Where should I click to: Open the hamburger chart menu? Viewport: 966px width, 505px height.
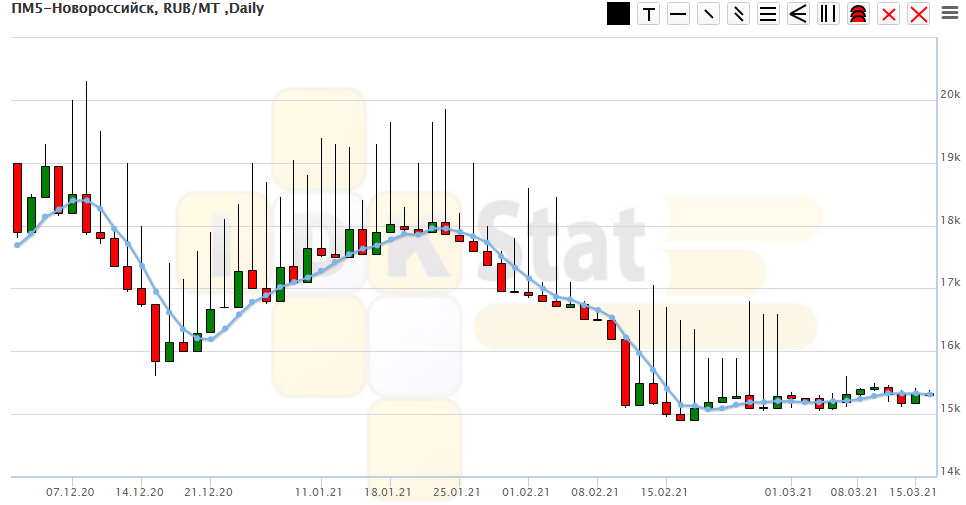pos(948,13)
